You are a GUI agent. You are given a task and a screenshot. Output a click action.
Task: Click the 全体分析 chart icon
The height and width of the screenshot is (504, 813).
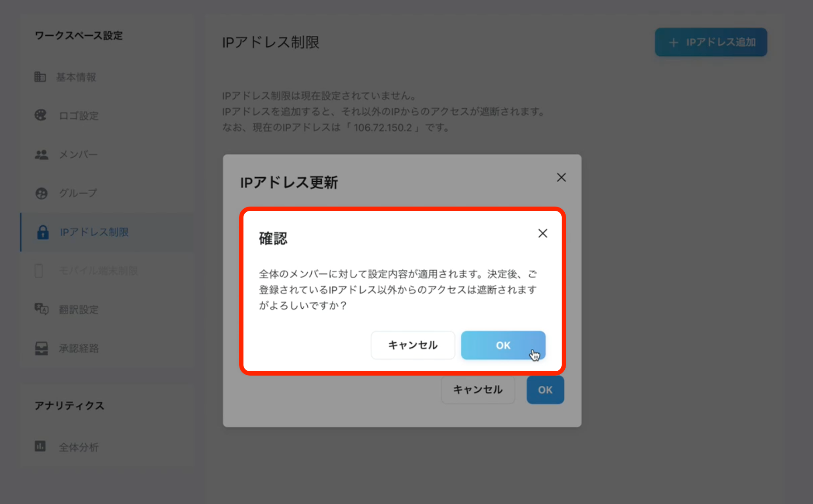40,446
